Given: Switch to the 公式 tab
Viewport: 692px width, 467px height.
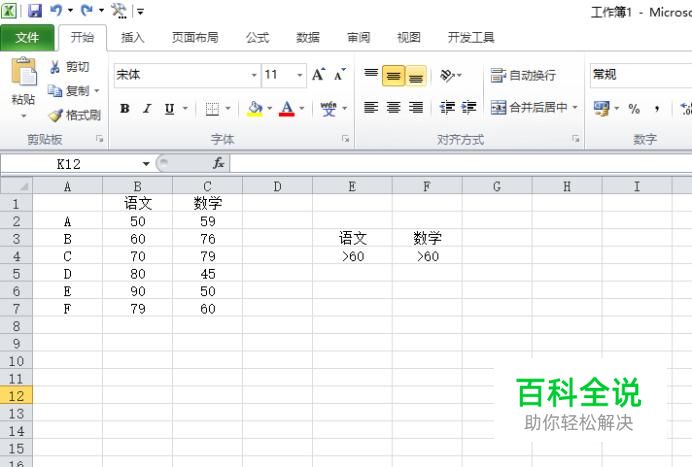Looking at the screenshot, I should [257, 38].
